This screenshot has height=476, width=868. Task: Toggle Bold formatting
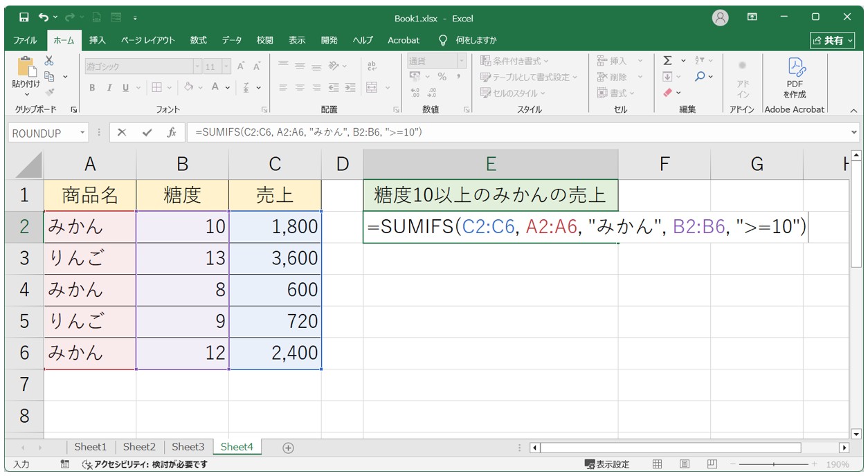[x=92, y=88]
